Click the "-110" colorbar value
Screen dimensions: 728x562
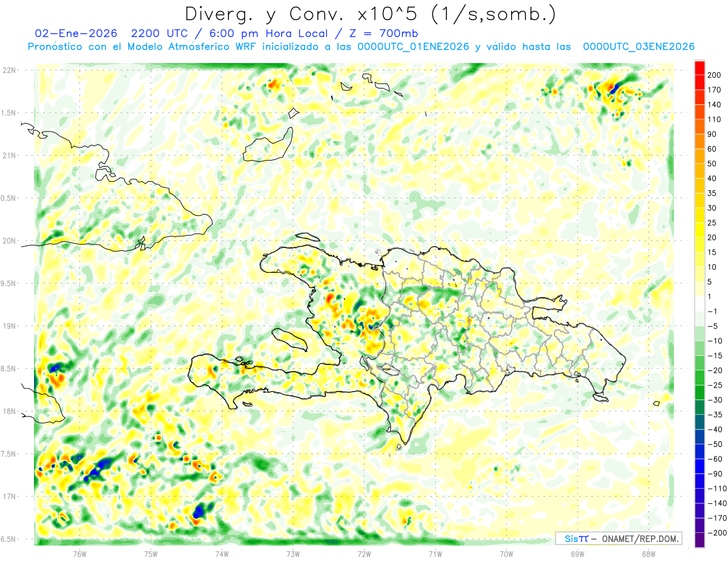tap(717, 489)
